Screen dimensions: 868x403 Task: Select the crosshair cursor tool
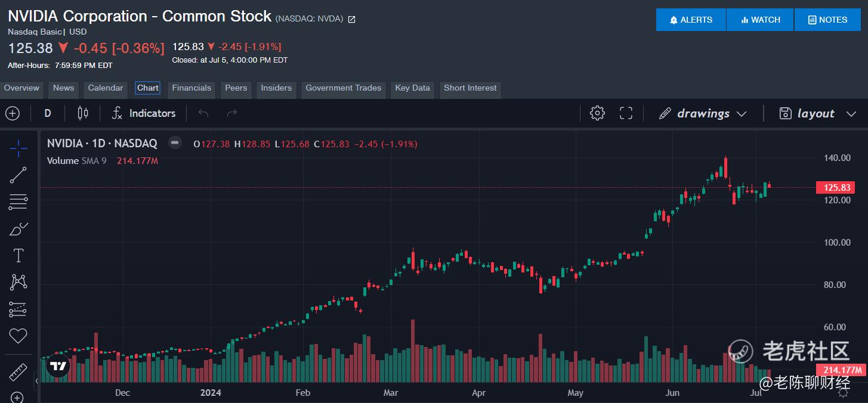coord(18,148)
